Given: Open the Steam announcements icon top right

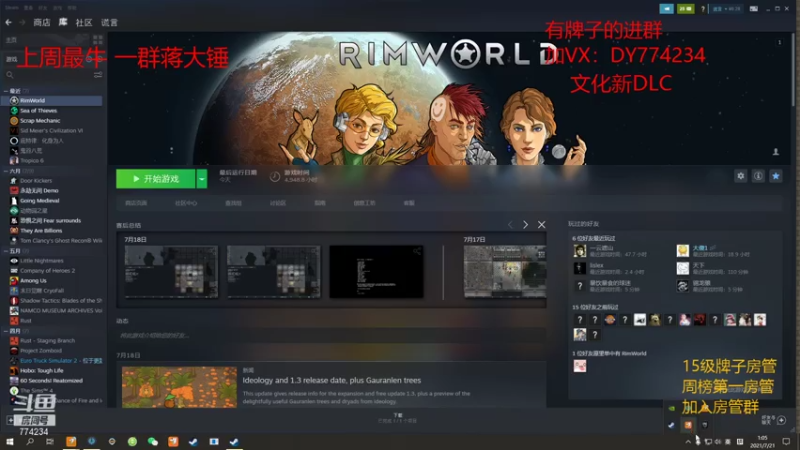Looking at the screenshot, I should [666, 9].
